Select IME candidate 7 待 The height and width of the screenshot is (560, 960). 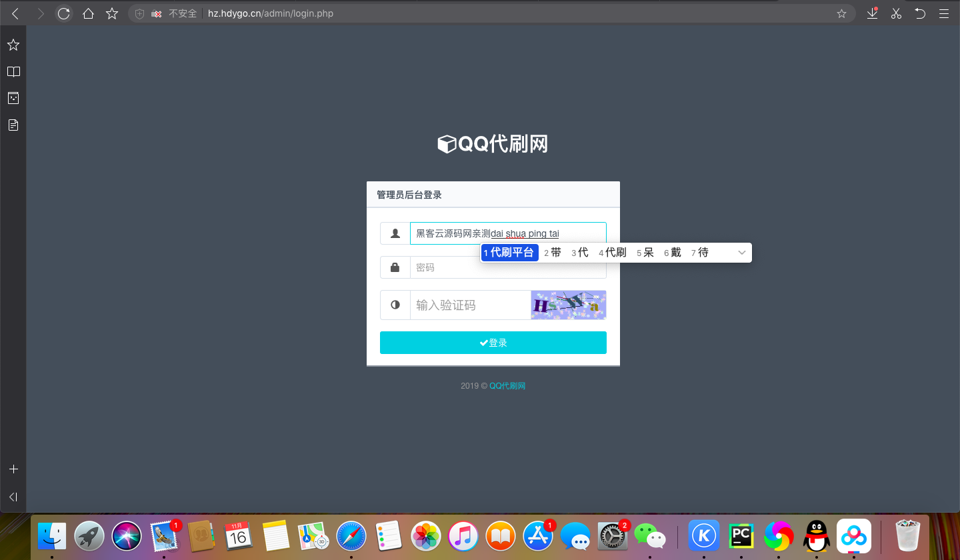(700, 253)
